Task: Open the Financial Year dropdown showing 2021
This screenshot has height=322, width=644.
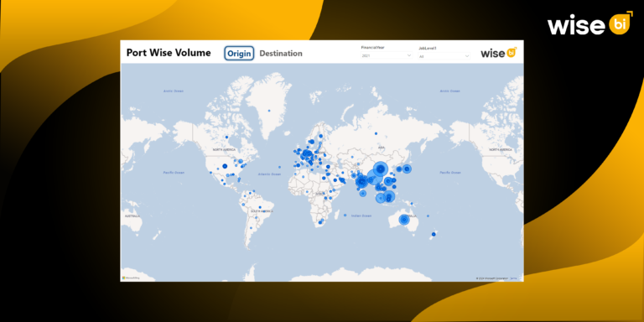Action: click(x=387, y=55)
